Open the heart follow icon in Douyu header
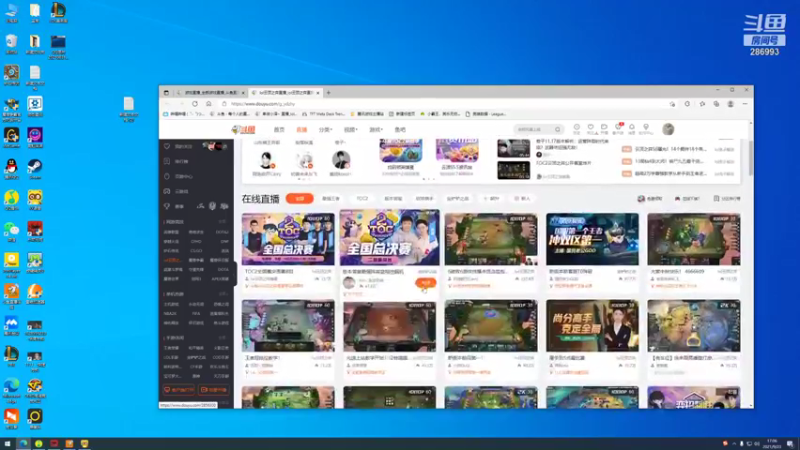Image resolution: width=800 pixels, height=450 pixels. 590,129
